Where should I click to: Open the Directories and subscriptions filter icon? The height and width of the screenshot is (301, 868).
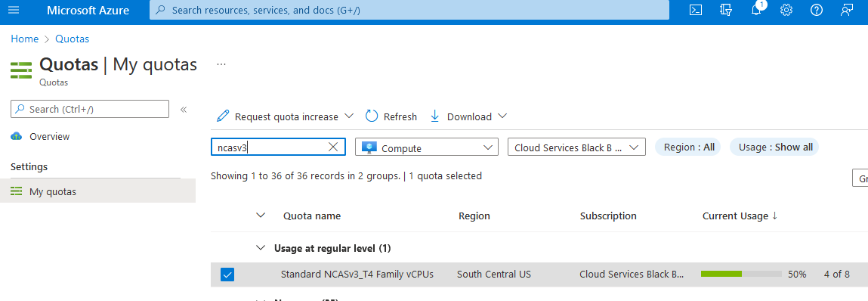click(x=726, y=10)
